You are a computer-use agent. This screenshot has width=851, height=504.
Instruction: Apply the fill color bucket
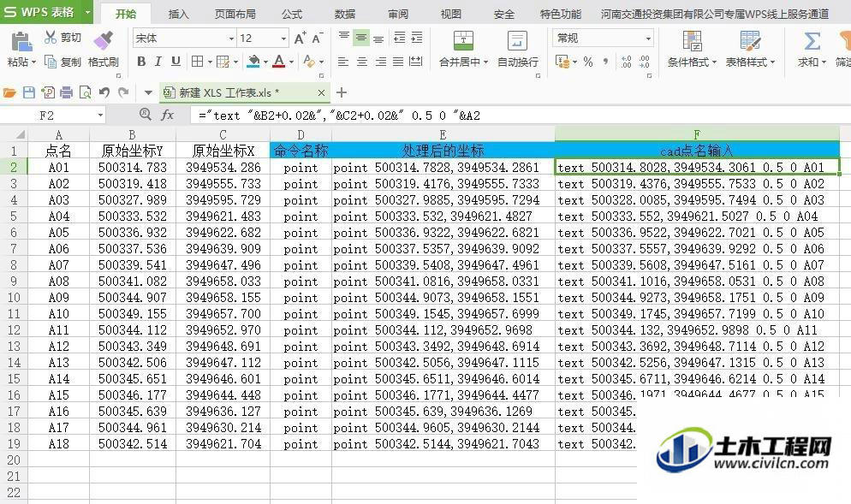tap(253, 62)
